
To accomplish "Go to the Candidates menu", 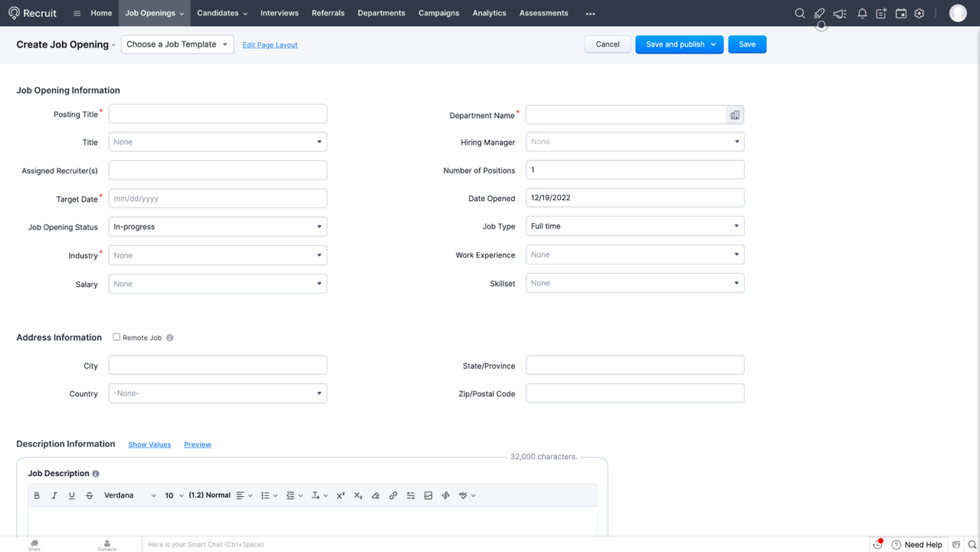I will 221,13.
